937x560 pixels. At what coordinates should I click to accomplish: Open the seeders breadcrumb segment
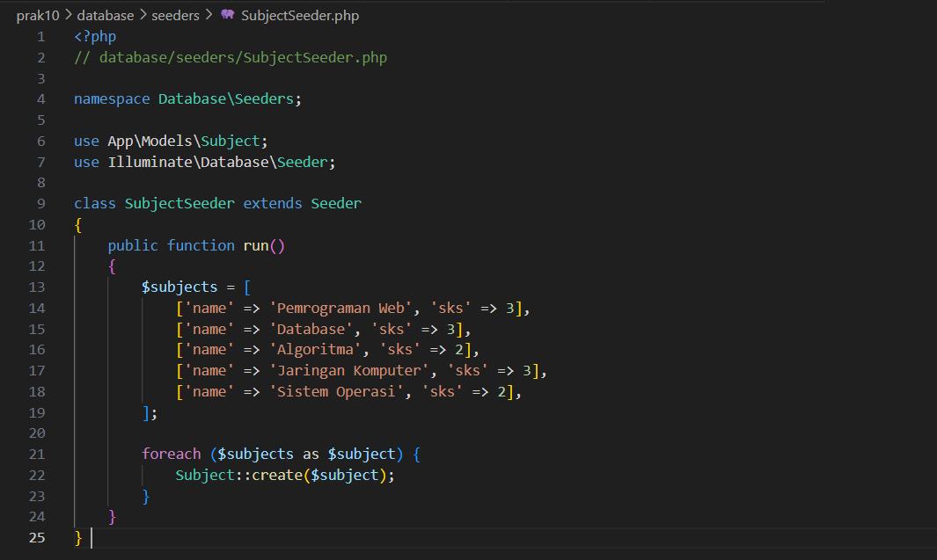tap(175, 15)
